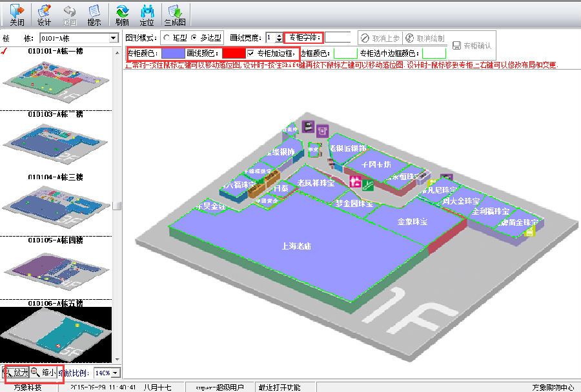Click the 取消绘制 cancel-drawing button

(x=425, y=38)
